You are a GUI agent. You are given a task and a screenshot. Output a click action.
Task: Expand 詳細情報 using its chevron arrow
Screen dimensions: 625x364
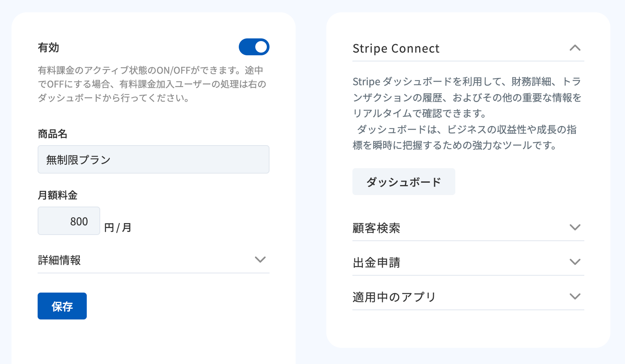[x=260, y=260]
